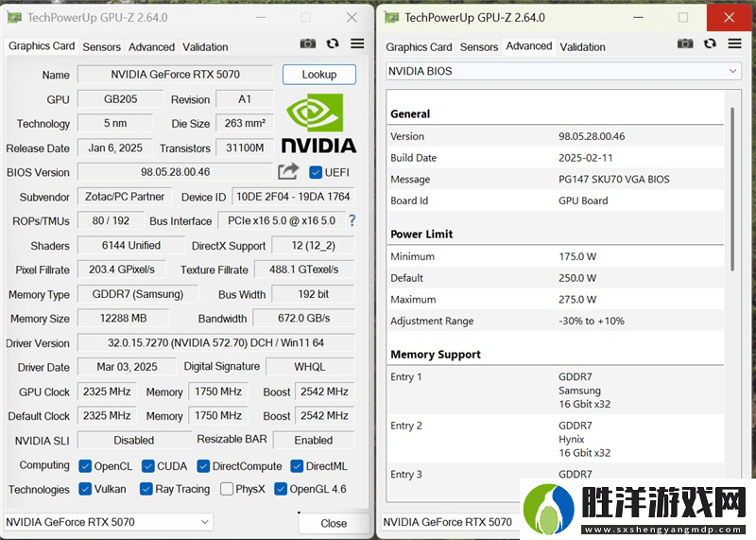The width and height of the screenshot is (756, 540).
Task: Click BIOS export share icon
Action: (x=288, y=172)
